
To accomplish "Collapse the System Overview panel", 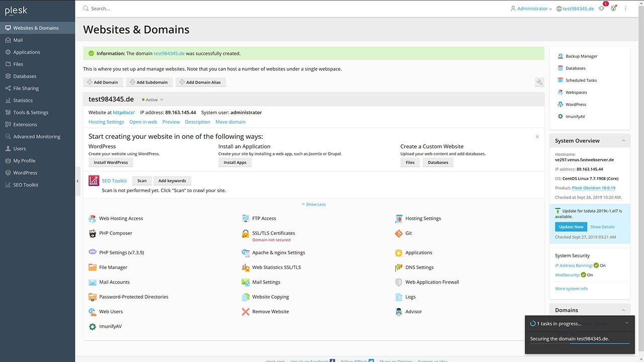I will point(623,141).
